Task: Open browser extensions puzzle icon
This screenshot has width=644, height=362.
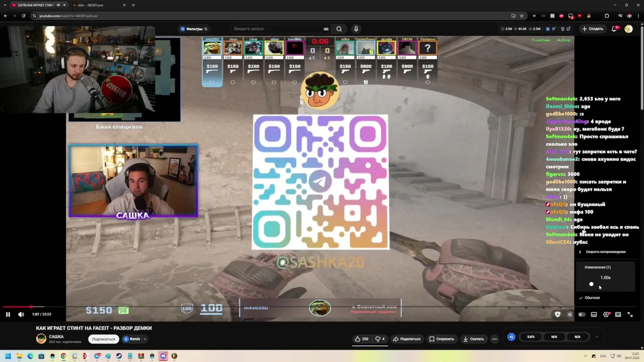Action: (607, 16)
